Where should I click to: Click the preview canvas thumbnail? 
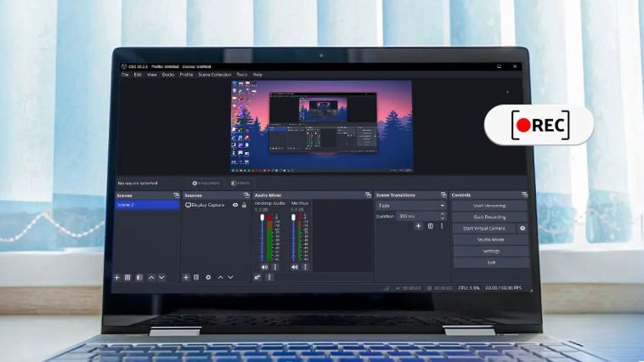(322, 126)
